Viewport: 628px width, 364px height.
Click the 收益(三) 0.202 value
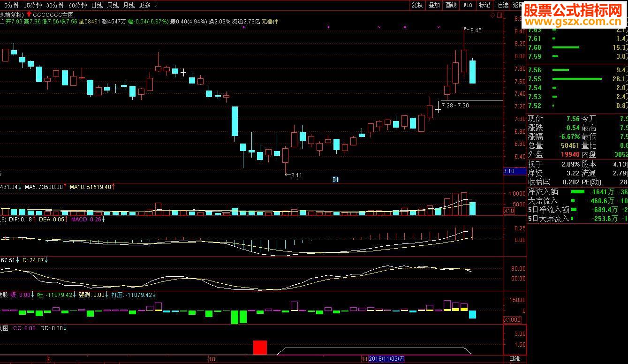571,182
